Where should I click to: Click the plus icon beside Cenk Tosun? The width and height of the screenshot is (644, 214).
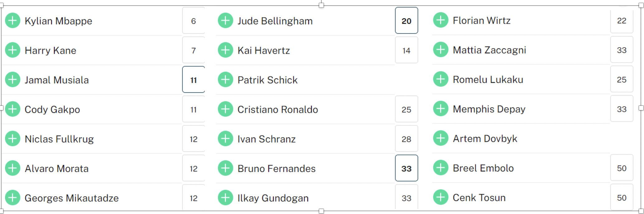click(x=440, y=197)
